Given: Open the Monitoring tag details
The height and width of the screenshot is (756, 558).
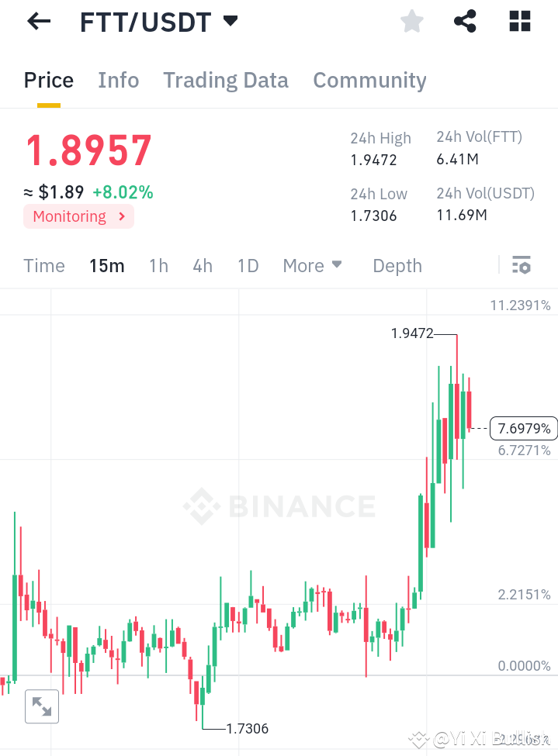Looking at the screenshot, I should pos(78,216).
